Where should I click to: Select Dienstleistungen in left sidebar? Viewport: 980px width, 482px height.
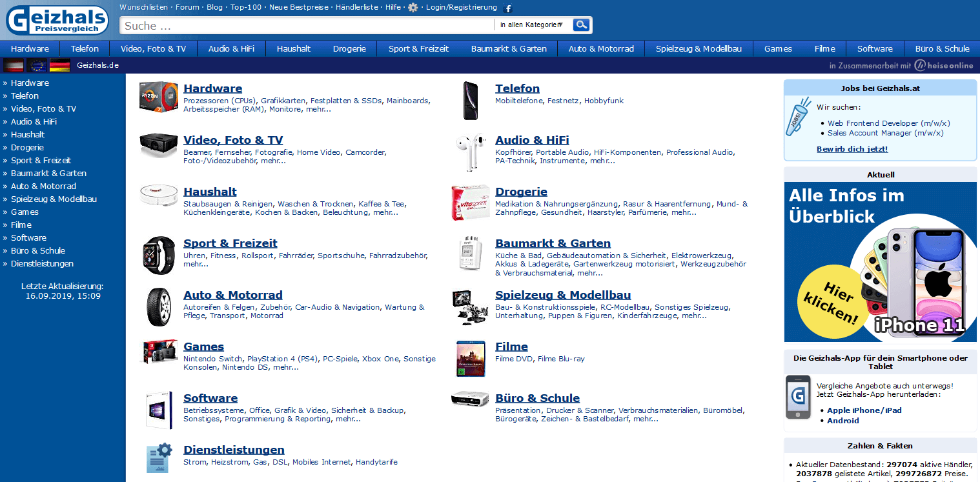[x=42, y=264]
